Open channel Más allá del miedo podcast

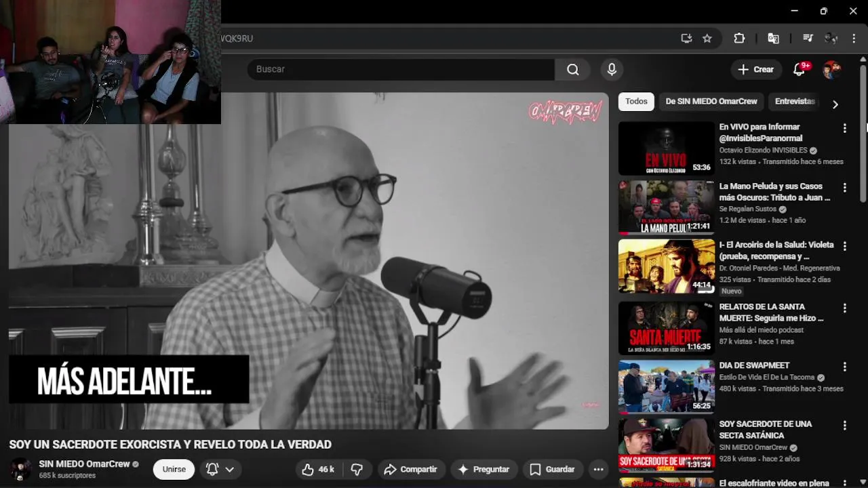click(x=762, y=330)
